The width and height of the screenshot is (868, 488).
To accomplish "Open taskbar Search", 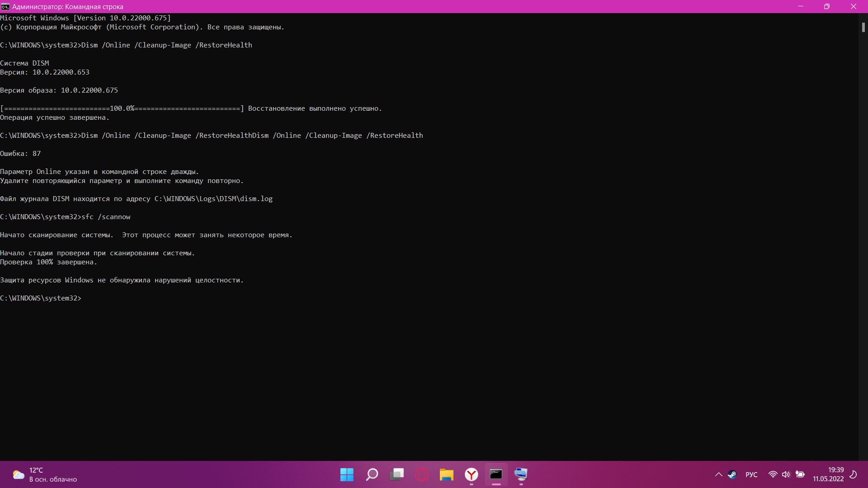I will click(372, 474).
